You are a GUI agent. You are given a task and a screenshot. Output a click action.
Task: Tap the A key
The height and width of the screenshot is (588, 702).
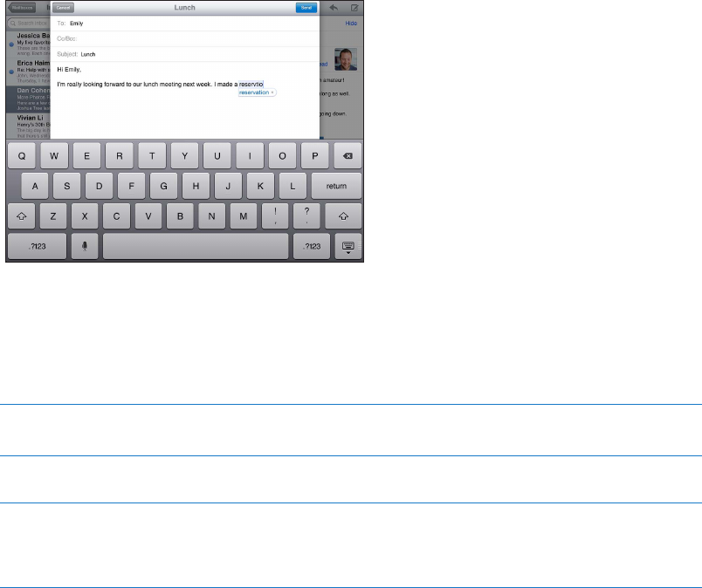[35, 186]
